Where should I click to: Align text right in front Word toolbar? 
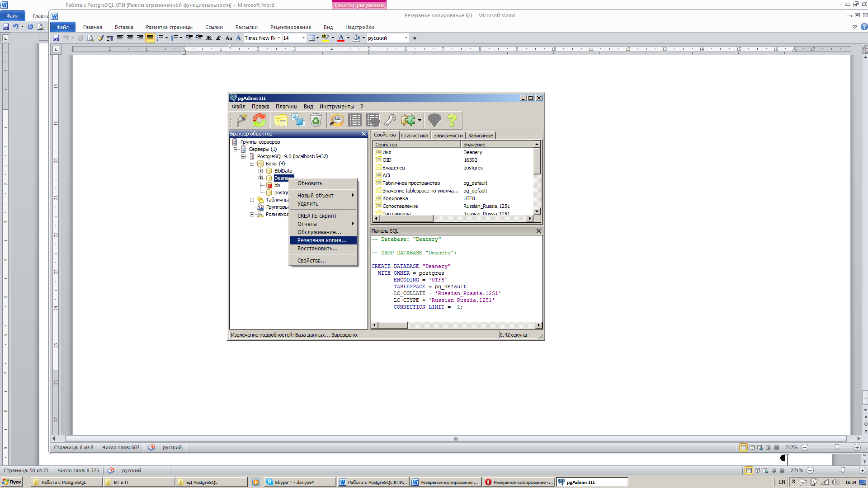tap(140, 38)
